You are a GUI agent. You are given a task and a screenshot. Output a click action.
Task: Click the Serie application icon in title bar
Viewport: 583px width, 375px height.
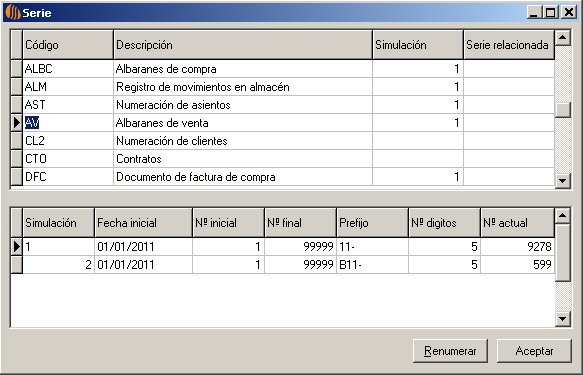pos(13,13)
